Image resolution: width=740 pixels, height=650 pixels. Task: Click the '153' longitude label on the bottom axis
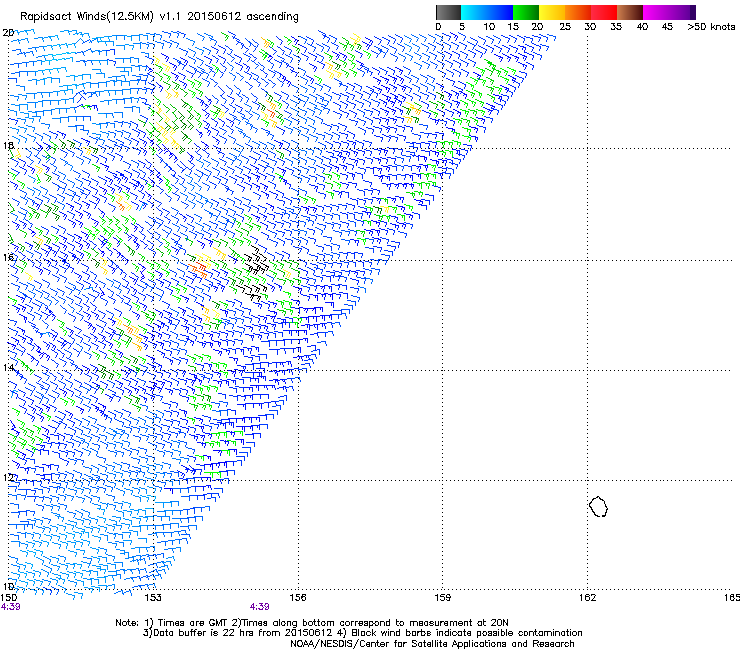pos(153,598)
